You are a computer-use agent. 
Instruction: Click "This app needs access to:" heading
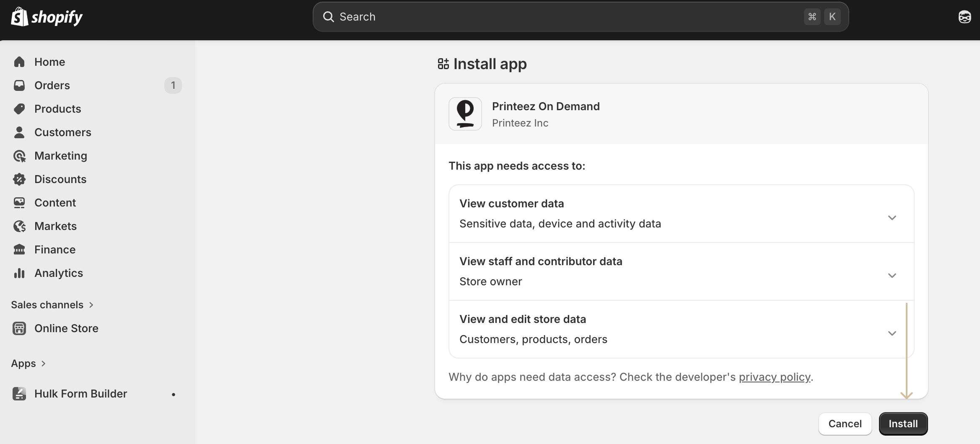(517, 166)
